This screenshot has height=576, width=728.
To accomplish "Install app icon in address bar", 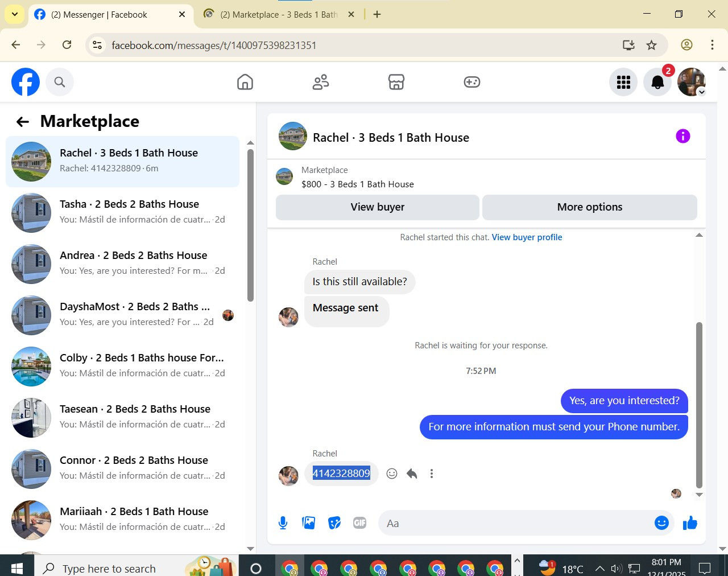I will pos(628,45).
